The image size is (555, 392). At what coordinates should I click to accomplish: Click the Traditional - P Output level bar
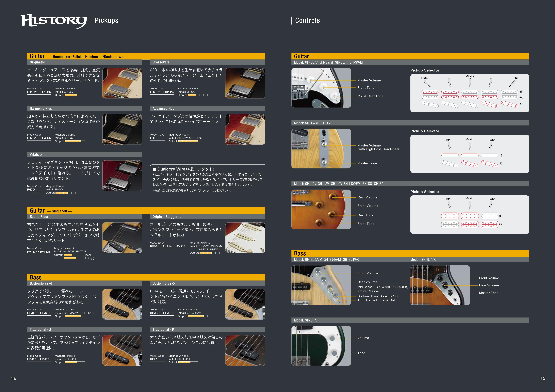188,362
